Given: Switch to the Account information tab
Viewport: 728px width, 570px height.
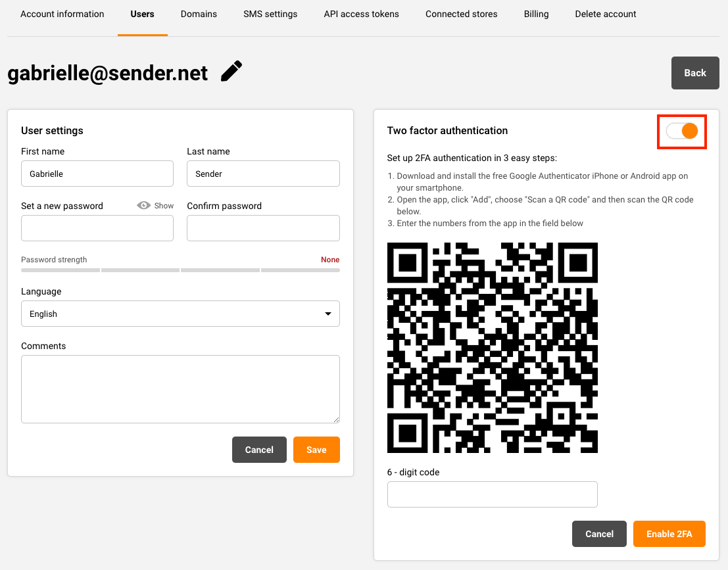Looking at the screenshot, I should [x=62, y=14].
